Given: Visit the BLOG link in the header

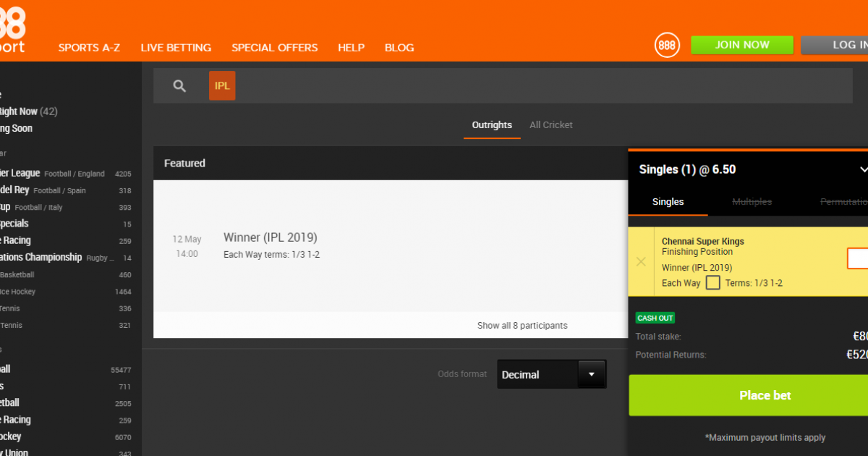Looking at the screenshot, I should [399, 48].
